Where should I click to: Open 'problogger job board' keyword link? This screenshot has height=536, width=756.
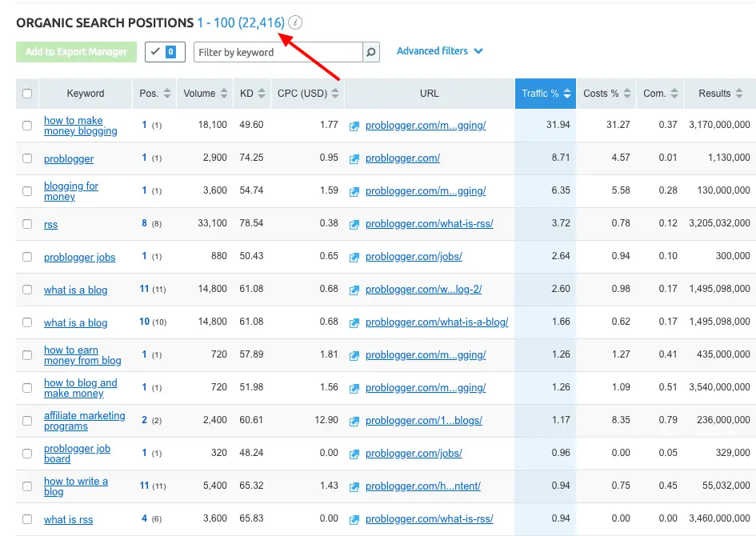[x=77, y=454]
